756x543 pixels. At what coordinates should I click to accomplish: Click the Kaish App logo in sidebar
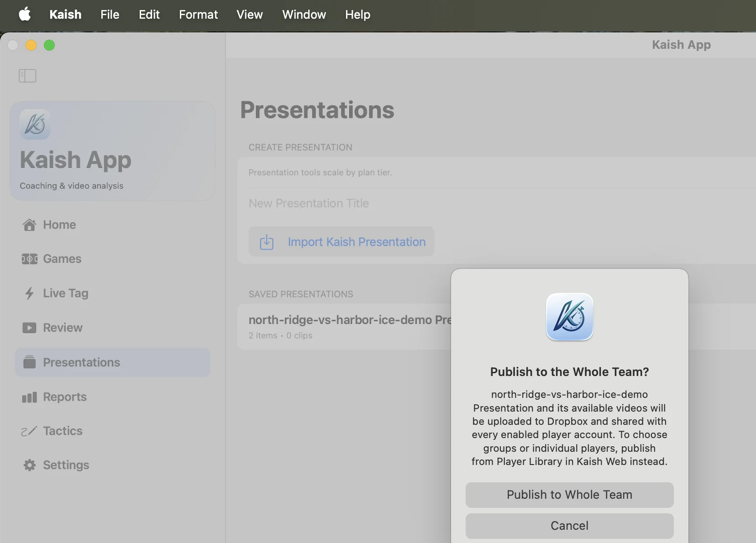tap(35, 124)
